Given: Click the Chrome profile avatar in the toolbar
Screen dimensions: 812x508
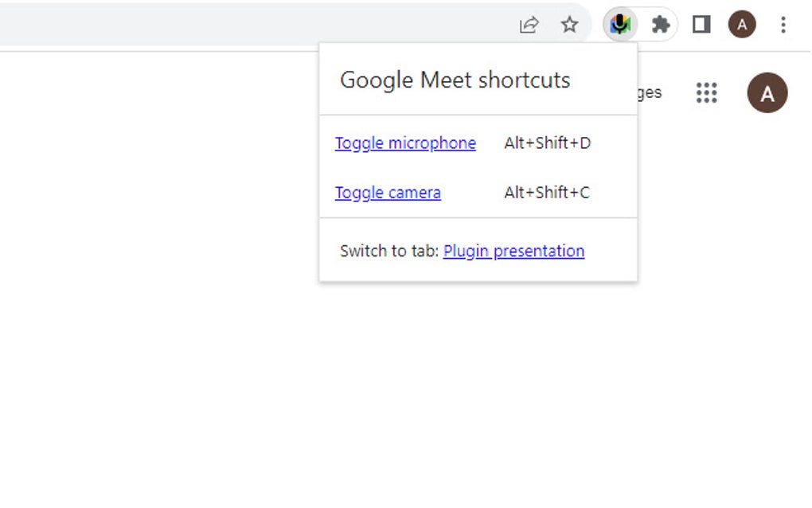Looking at the screenshot, I should click(741, 24).
